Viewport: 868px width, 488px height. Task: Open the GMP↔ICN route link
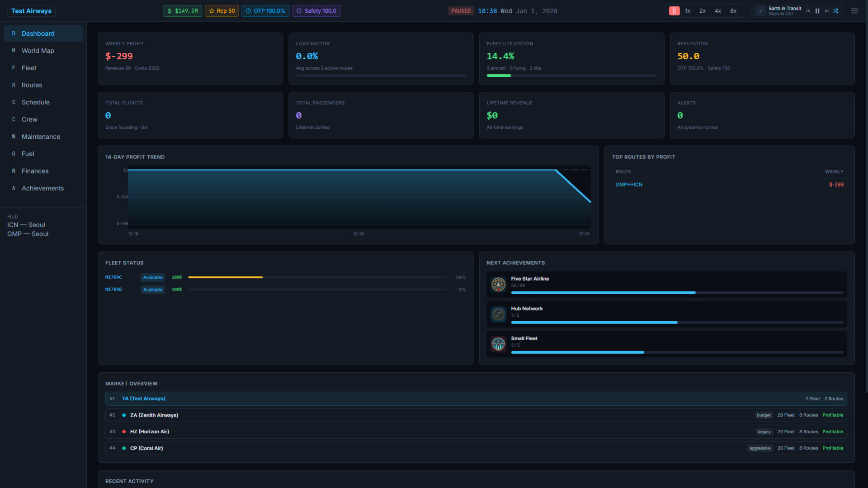[629, 184]
